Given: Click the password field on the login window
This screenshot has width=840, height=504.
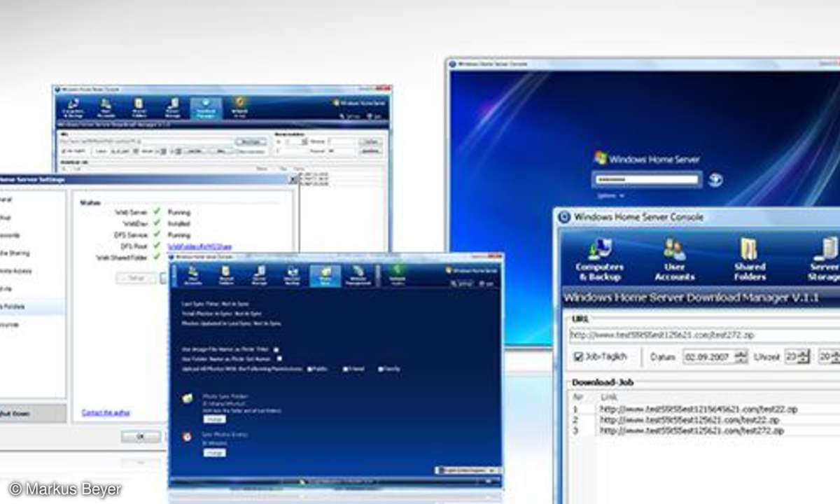Looking at the screenshot, I should point(646,180).
